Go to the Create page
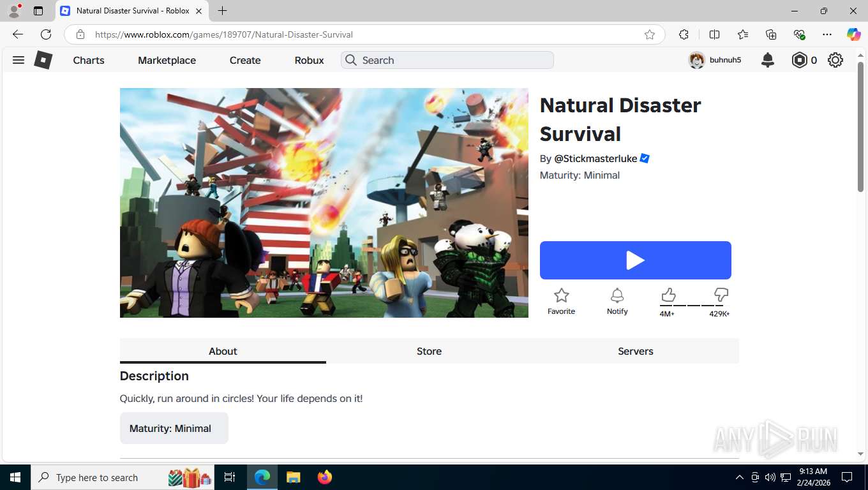Image resolution: width=868 pixels, height=490 pixels. (x=245, y=60)
